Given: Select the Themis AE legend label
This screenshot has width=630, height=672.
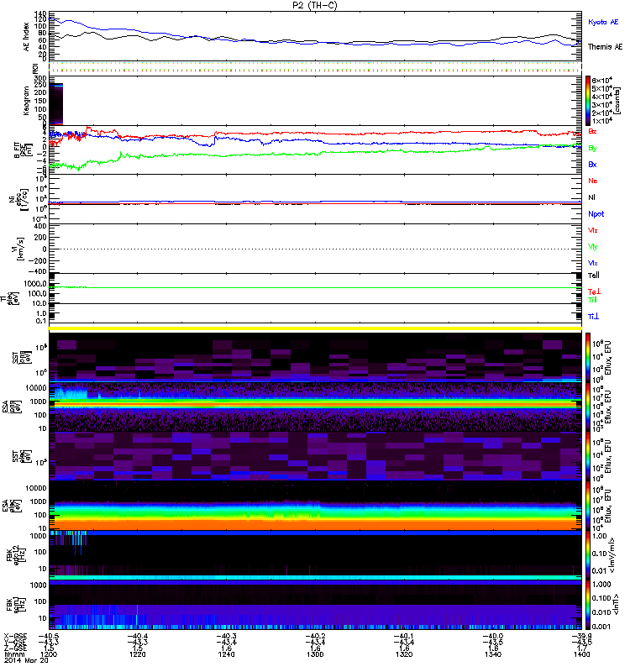Looking at the screenshot, I should (603, 48).
